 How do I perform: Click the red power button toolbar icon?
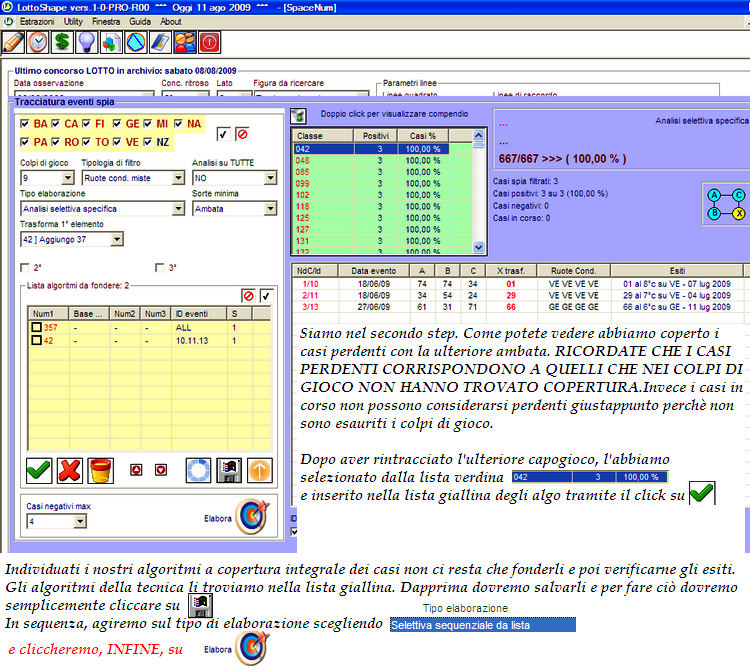(x=209, y=43)
